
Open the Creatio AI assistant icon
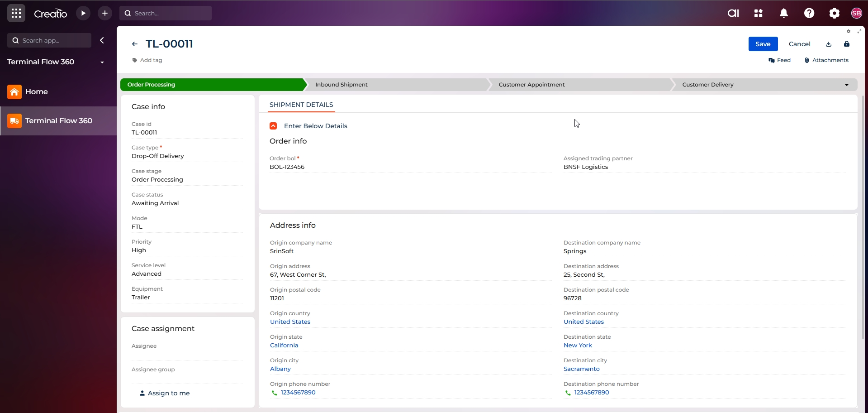click(x=733, y=13)
